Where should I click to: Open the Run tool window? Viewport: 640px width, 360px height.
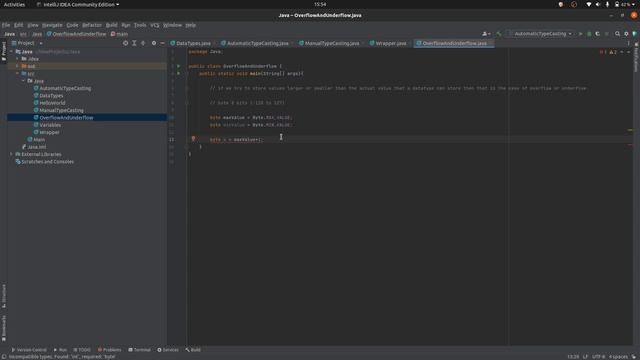tap(60, 350)
